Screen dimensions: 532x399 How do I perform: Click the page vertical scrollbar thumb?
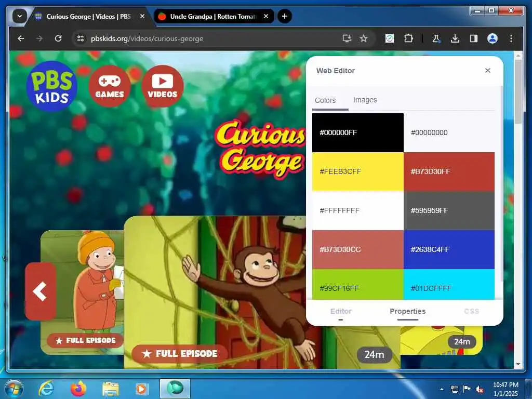(518, 91)
